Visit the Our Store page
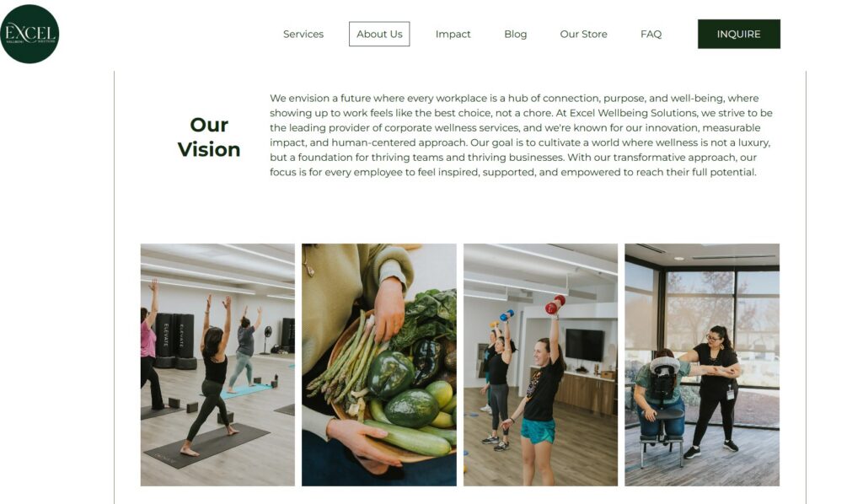 click(x=583, y=34)
